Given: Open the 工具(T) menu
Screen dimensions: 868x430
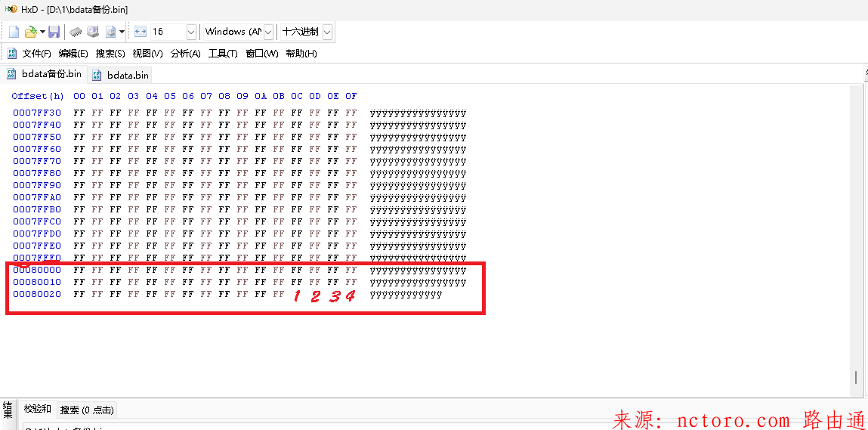Looking at the screenshot, I should coord(223,54).
